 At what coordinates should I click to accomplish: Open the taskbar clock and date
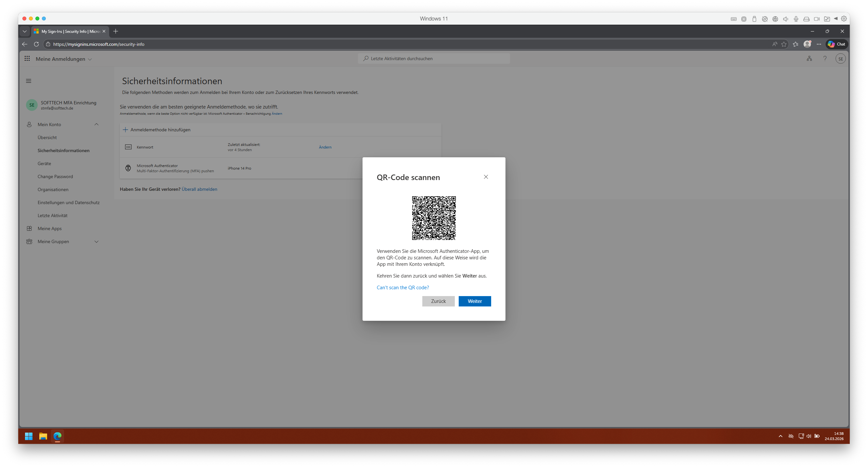tap(834, 436)
